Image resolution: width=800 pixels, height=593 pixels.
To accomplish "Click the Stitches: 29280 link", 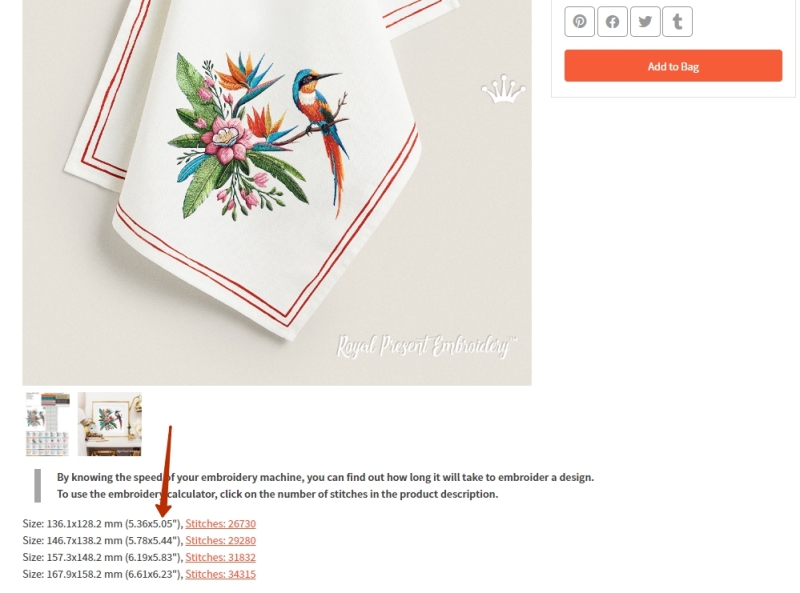I will pos(220,540).
